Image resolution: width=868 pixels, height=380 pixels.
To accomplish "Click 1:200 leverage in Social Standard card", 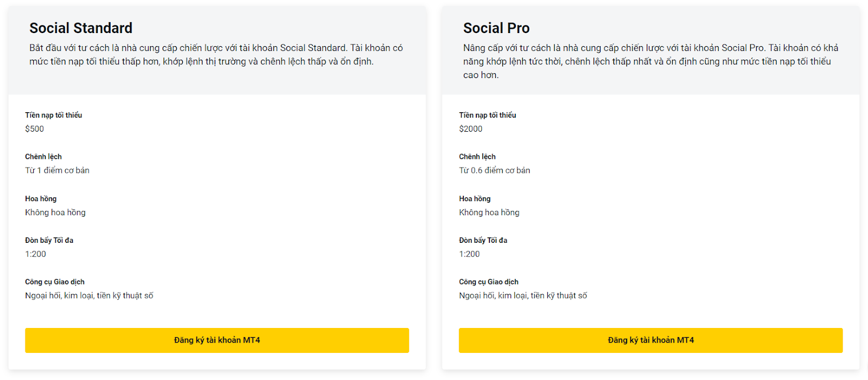I will pyautogui.click(x=36, y=254).
